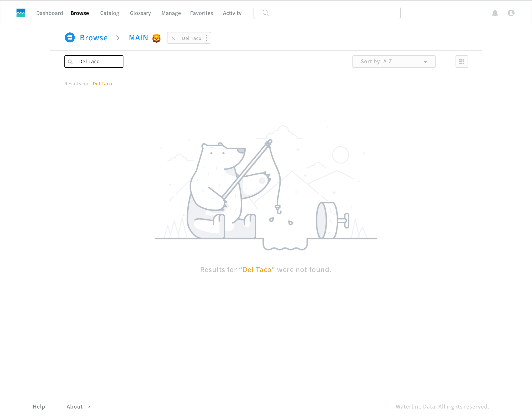Click the blue Browse circle icon
The width and height of the screenshot is (532, 416).
pos(70,38)
